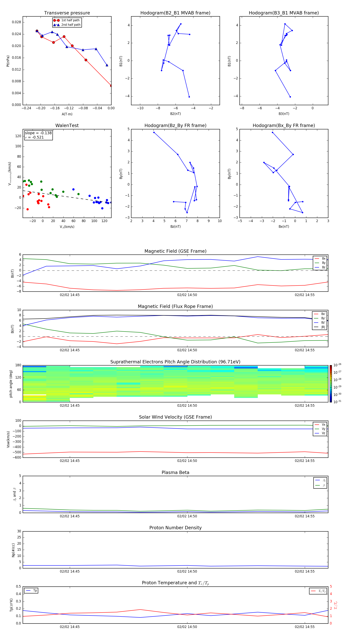The image size is (351, 644).
Task: Click the "Plasma Beta" plot title
Action: pos(175,473)
